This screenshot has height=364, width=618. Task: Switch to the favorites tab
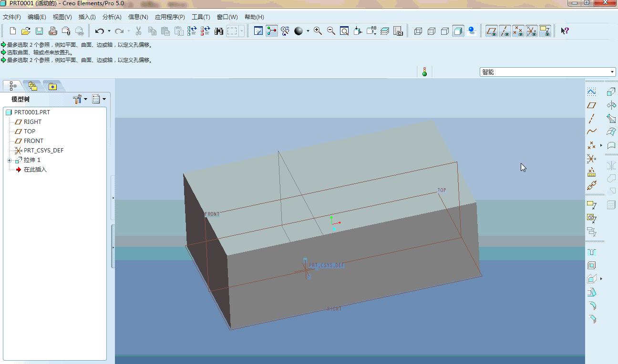[x=52, y=86]
